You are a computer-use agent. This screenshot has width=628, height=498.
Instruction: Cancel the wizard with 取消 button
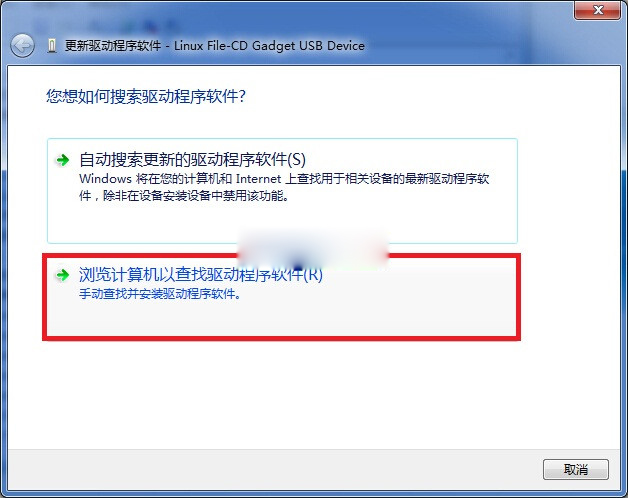576,469
